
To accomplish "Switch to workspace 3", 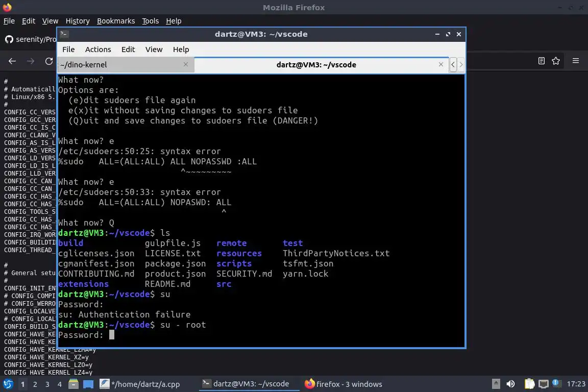I will pyautogui.click(x=47, y=384).
